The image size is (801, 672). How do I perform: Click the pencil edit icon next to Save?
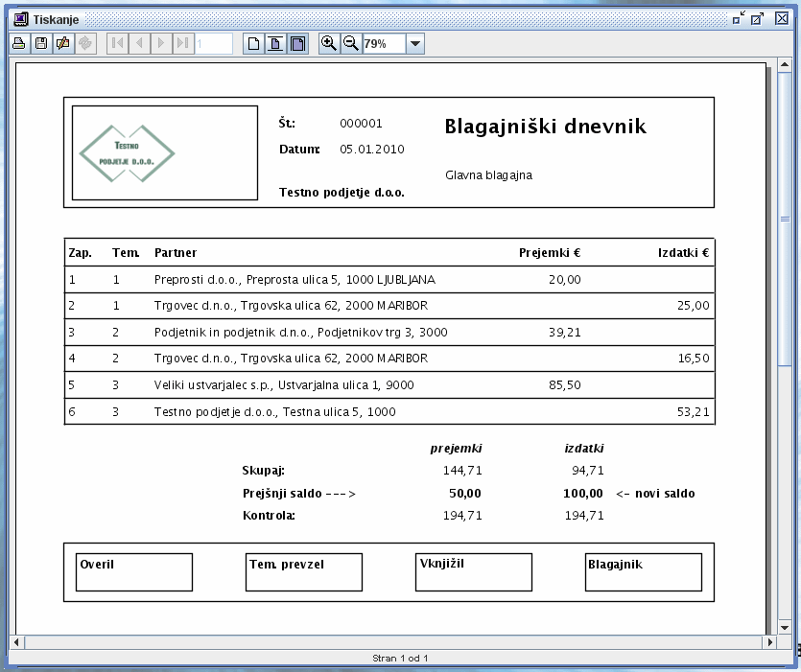[x=63, y=43]
